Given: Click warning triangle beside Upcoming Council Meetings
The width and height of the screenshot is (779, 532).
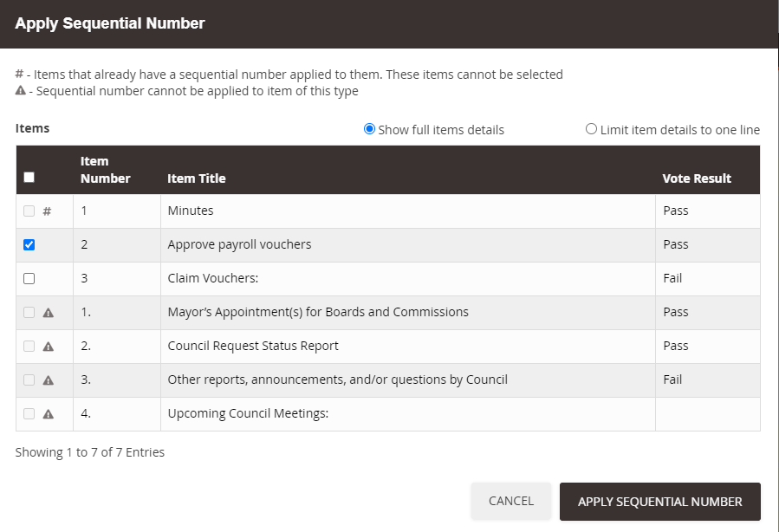Looking at the screenshot, I should tap(49, 414).
